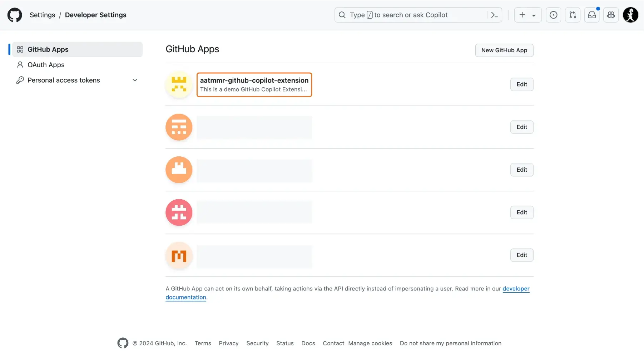The height and width of the screenshot is (352, 644).
Task: Edit the app with pink avatar
Action: (x=522, y=212)
